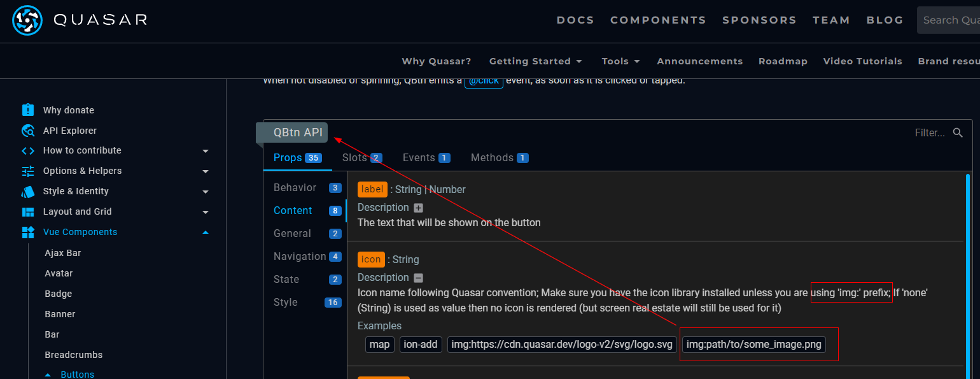Select Content prop category

point(305,211)
